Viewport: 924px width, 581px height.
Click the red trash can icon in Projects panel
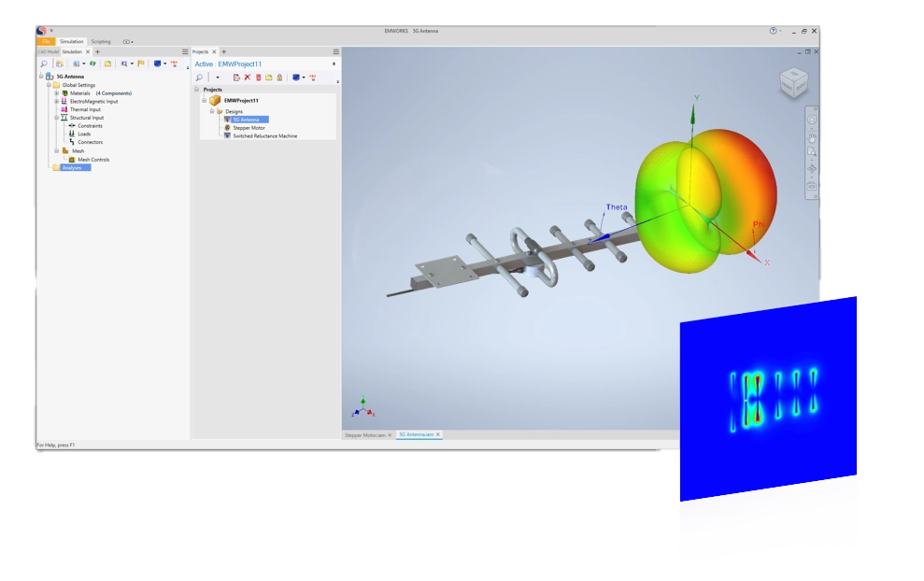pyautogui.click(x=259, y=78)
